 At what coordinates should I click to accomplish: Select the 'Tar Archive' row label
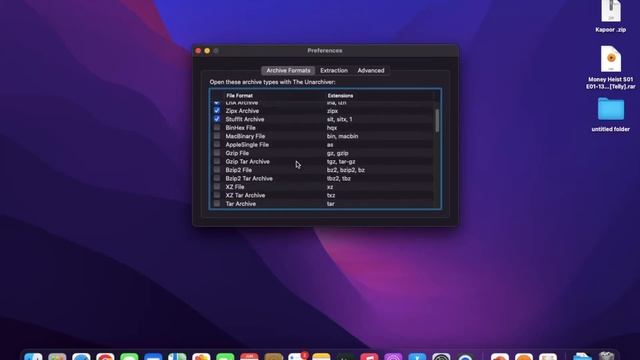[x=241, y=204]
